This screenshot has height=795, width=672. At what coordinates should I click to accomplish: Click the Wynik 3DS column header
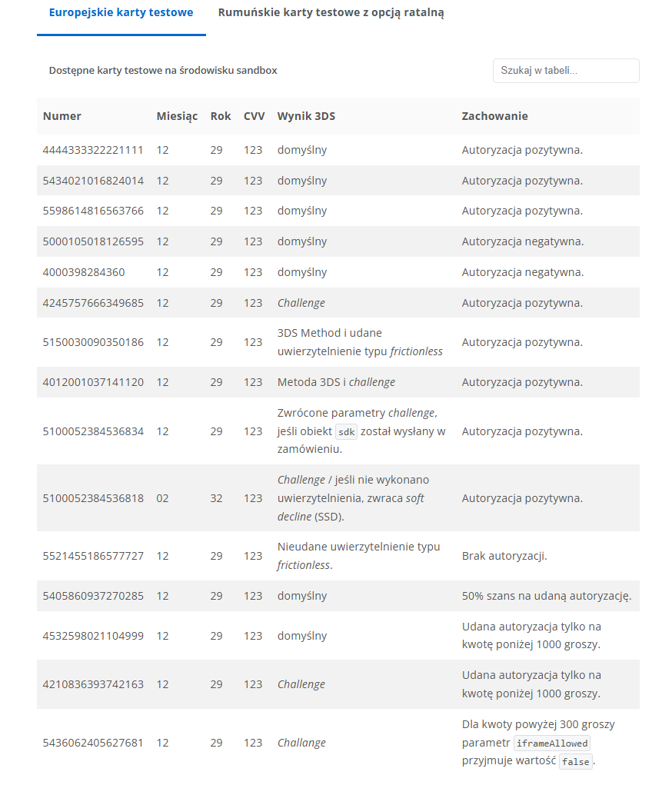[x=306, y=116]
